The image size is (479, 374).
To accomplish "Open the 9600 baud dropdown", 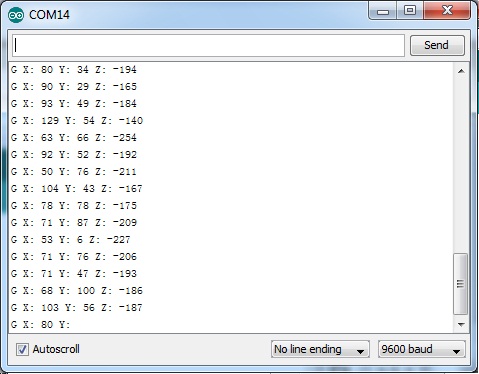I will [x=422, y=349].
